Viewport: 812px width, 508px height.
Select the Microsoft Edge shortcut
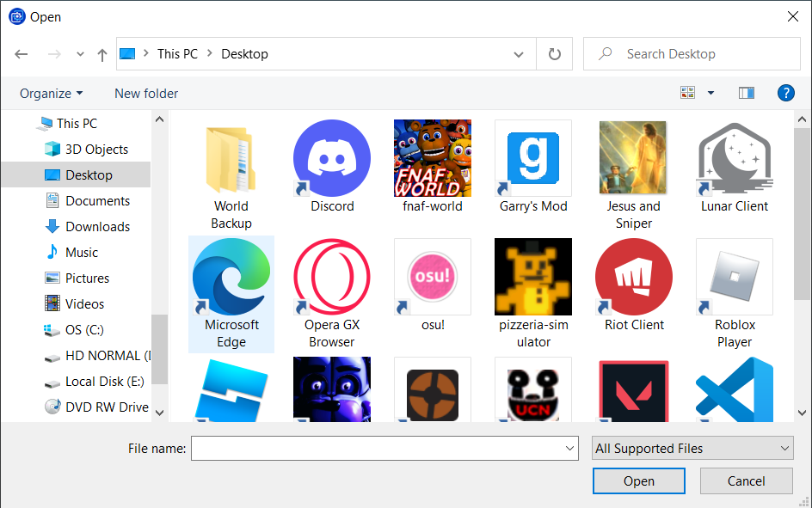coord(231,294)
